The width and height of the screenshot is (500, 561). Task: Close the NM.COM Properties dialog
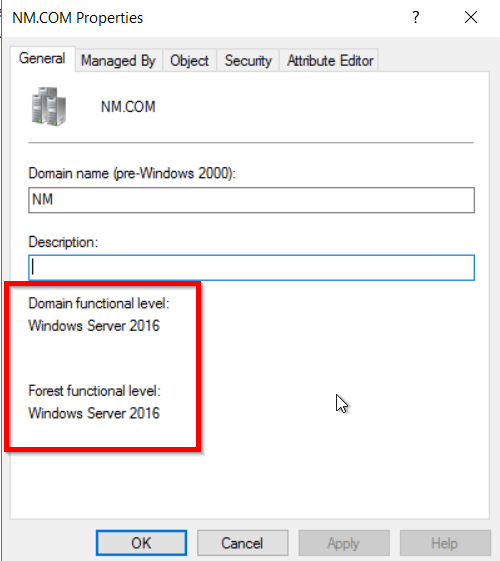[471, 17]
